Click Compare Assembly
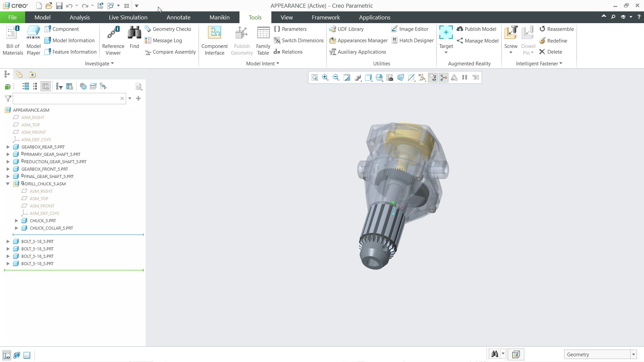644x362 pixels. pos(170,52)
